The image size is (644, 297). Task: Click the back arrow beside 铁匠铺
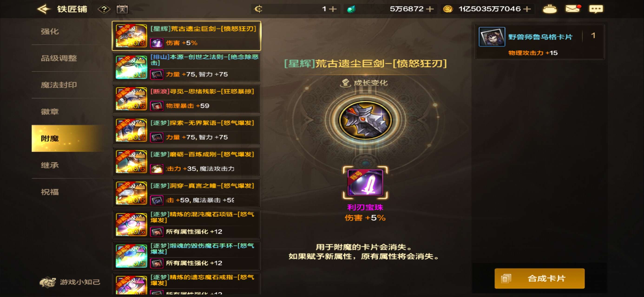click(44, 9)
